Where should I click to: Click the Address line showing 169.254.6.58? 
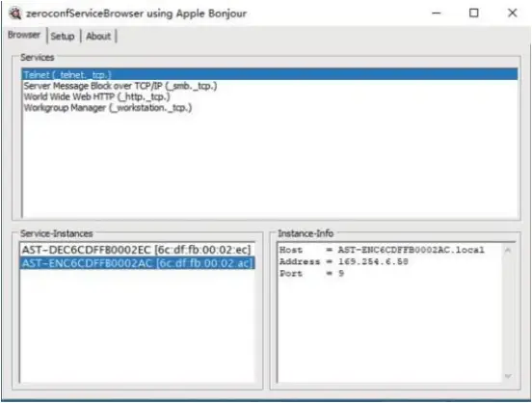344,262
